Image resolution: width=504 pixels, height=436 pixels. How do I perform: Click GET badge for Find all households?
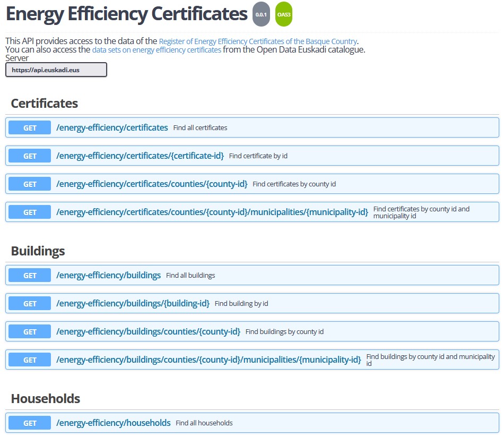tap(30, 423)
